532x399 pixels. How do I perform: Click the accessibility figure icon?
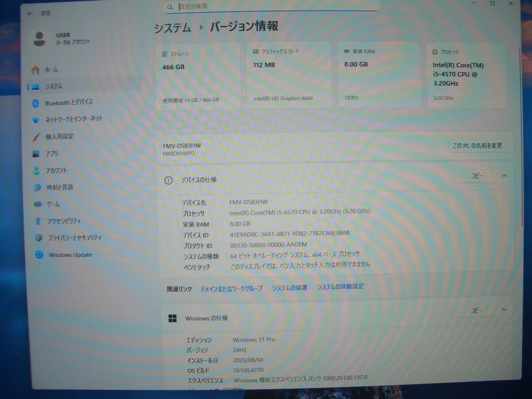point(38,221)
